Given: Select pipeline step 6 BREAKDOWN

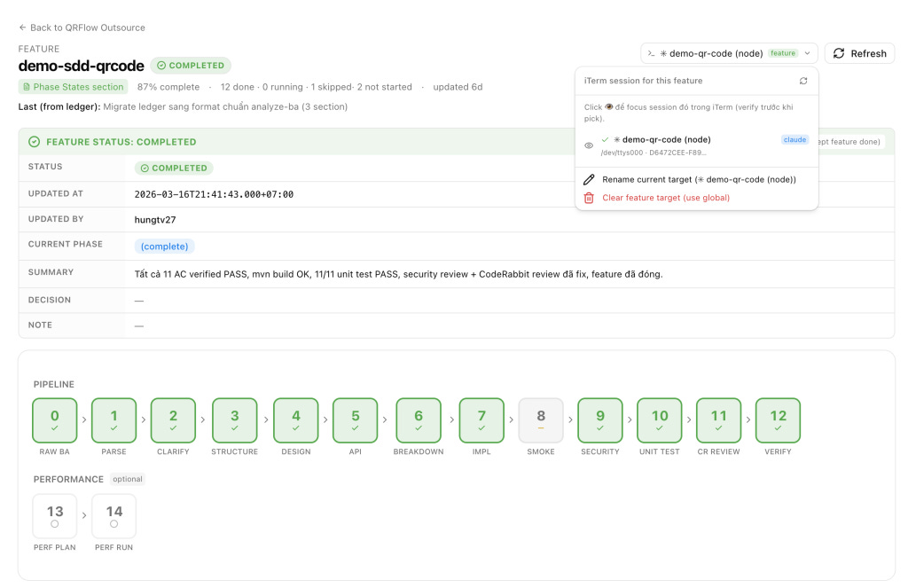Looking at the screenshot, I should (419, 420).
